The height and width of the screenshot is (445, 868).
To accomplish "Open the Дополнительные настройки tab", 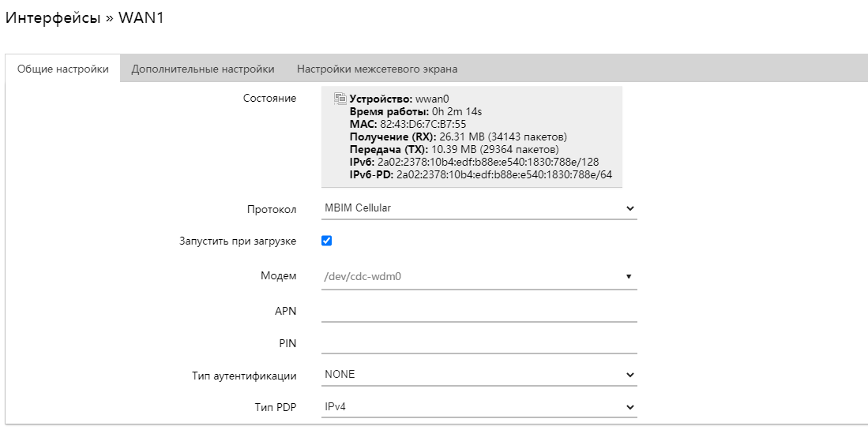I will tap(203, 69).
